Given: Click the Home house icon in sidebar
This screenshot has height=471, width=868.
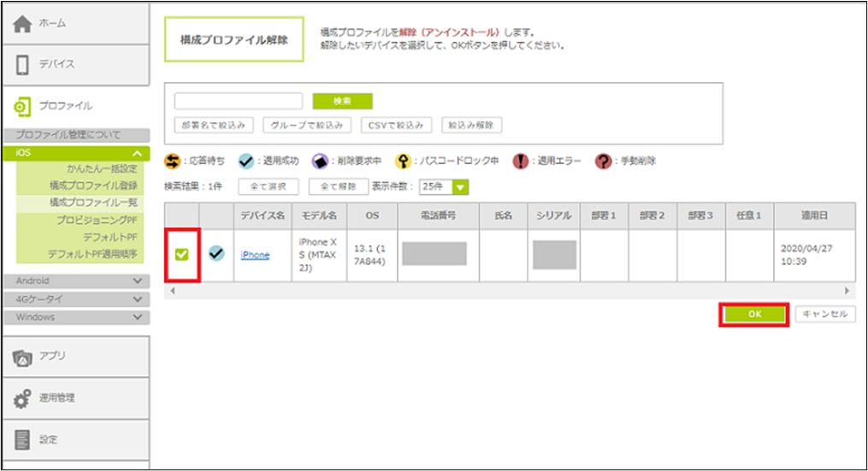Looking at the screenshot, I should tap(23, 25).
